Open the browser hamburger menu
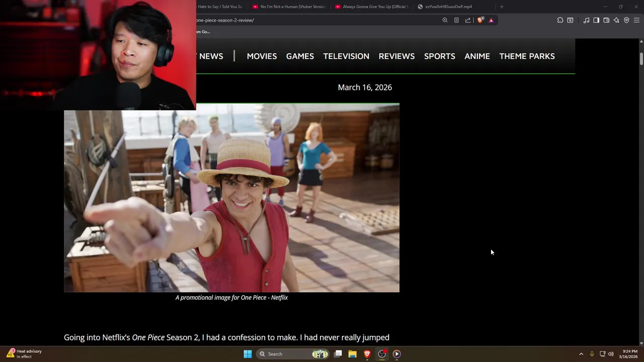This screenshot has width=644, height=362. (636, 20)
